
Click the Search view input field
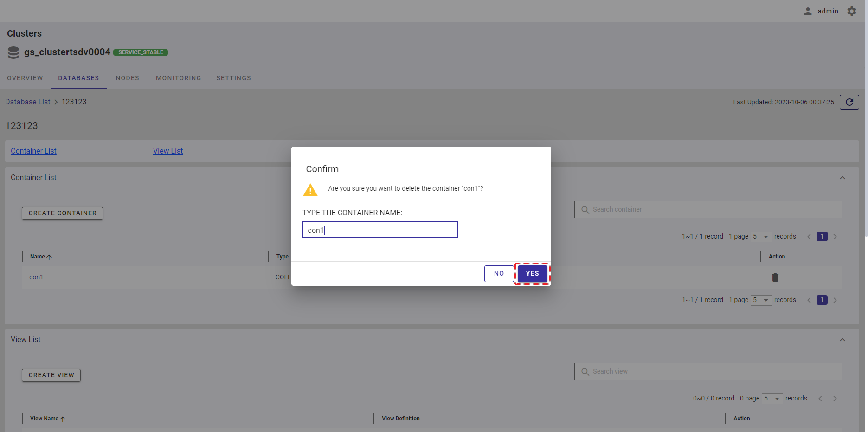coord(714,372)
